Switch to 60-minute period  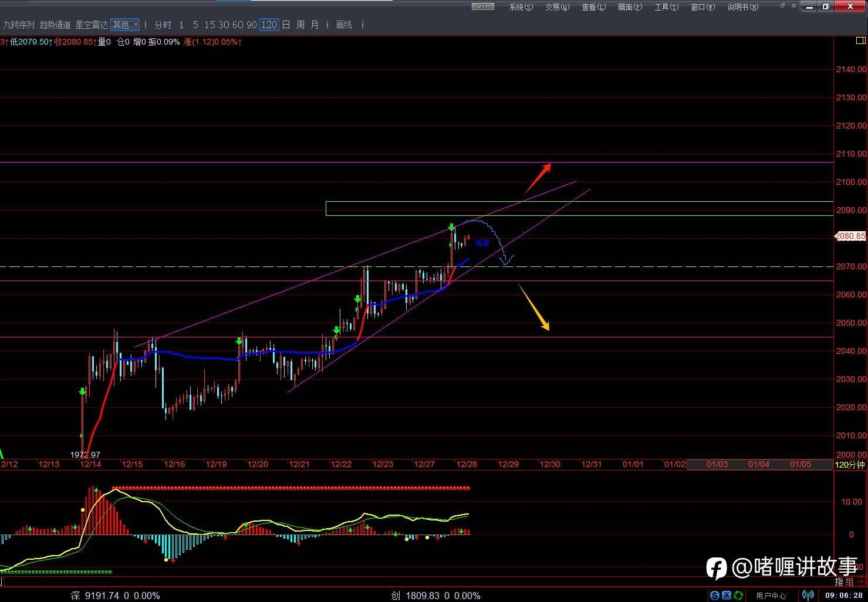(x=238, y=25)
